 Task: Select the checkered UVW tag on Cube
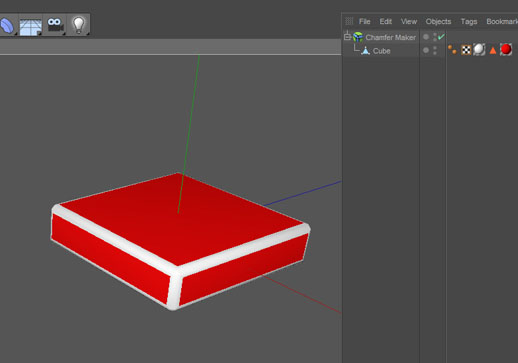tap(466, 50)
